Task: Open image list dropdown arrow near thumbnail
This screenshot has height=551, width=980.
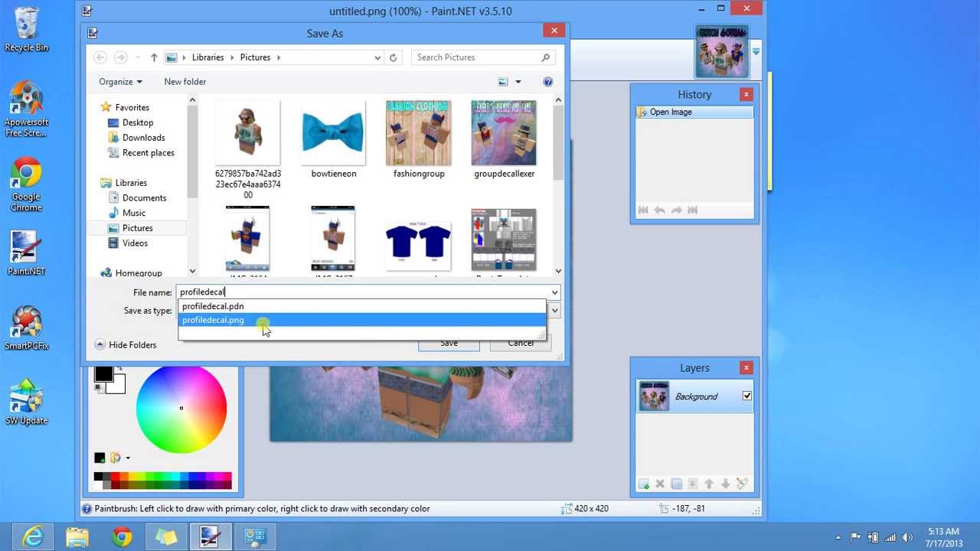Action: pyautogui.click(x=756, y=52)
